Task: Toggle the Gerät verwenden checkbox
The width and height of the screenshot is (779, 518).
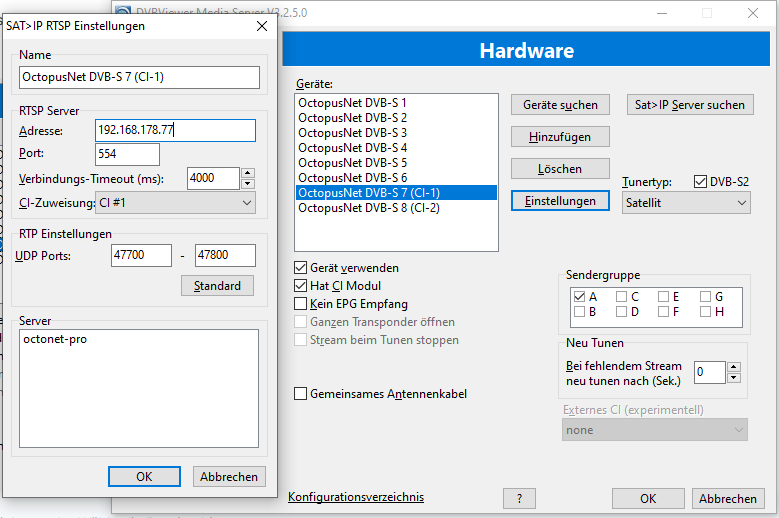Action: pyautogui.click(x=301, y=268)
